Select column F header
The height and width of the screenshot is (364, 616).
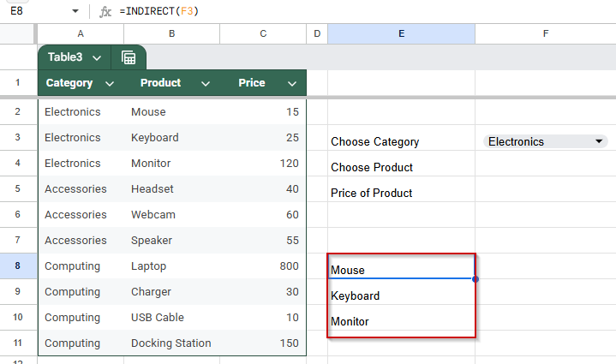click(546, 33)
